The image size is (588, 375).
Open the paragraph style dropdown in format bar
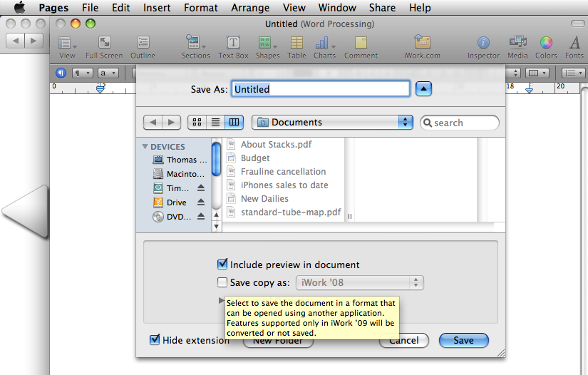coord(83,73)
